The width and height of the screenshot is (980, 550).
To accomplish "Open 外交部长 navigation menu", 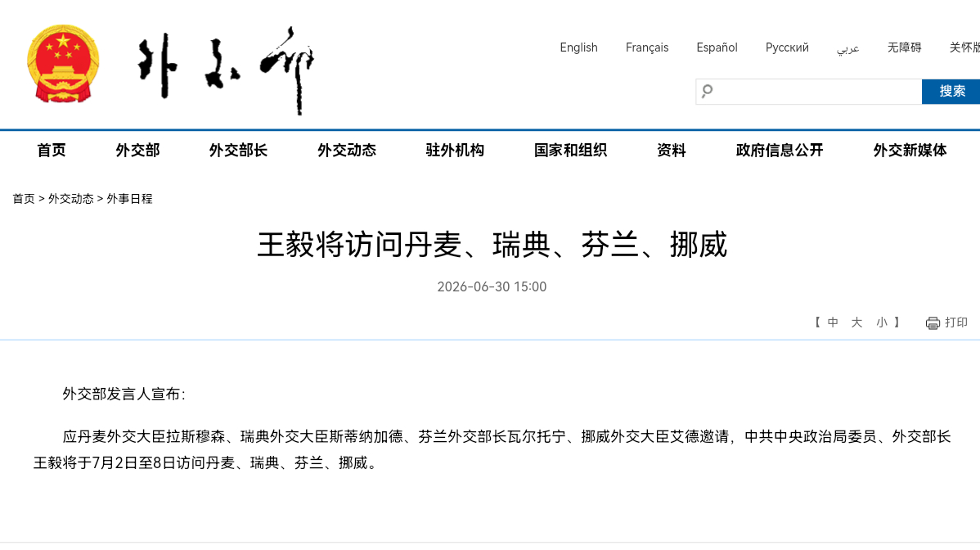I will click(x=238, y=150).
